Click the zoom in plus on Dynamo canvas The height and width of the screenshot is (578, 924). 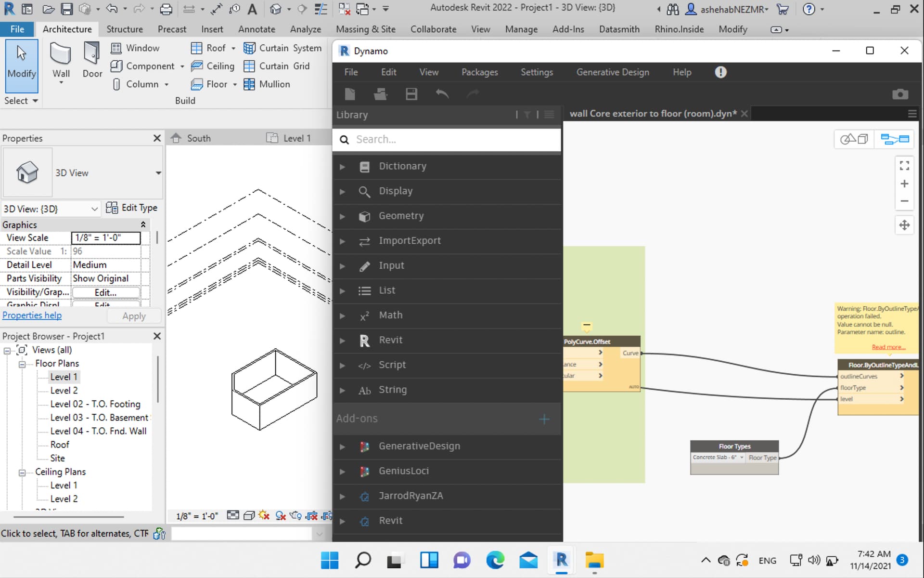904,184
